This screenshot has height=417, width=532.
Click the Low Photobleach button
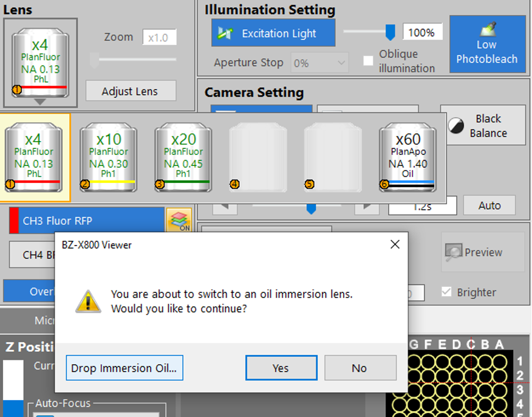(487, 44)
